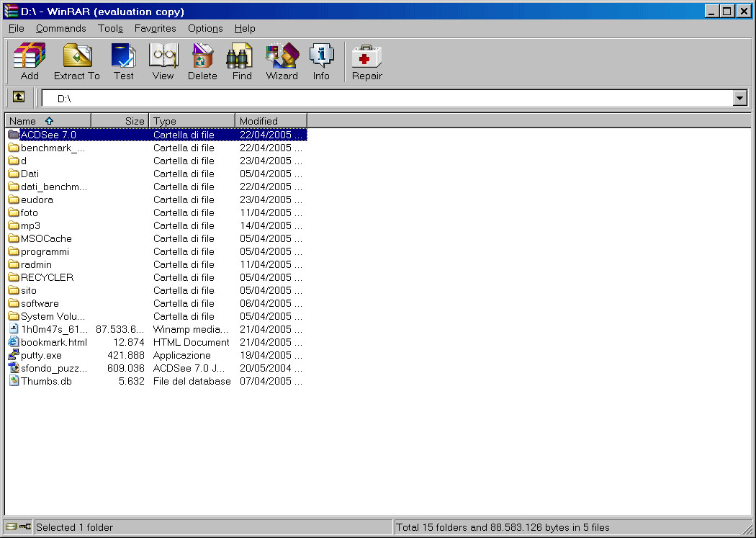Click the mp3 folder icon
The image size is (756, 538).
(x=14, y=225)
